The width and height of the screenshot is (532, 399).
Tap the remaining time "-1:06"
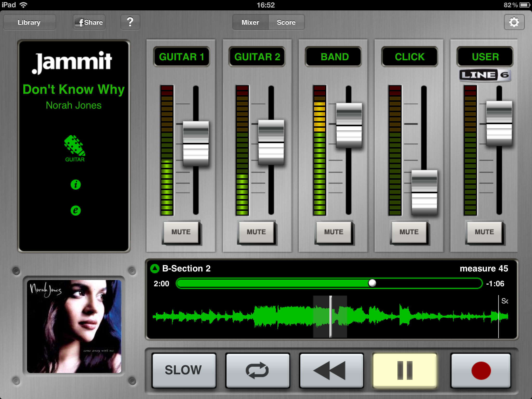[x=495, y=283]
